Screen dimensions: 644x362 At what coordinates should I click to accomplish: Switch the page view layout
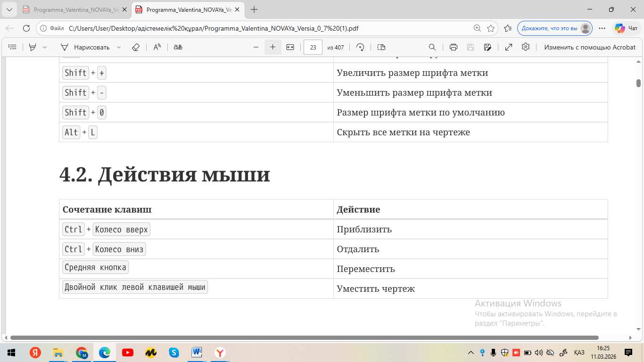(x=381, y=47)
